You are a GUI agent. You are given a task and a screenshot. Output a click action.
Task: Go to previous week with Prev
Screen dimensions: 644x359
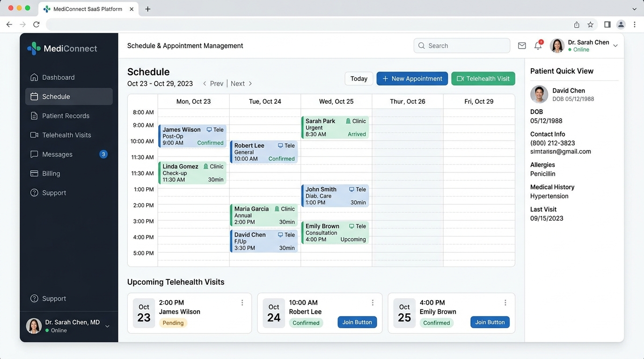coord(213,84)
